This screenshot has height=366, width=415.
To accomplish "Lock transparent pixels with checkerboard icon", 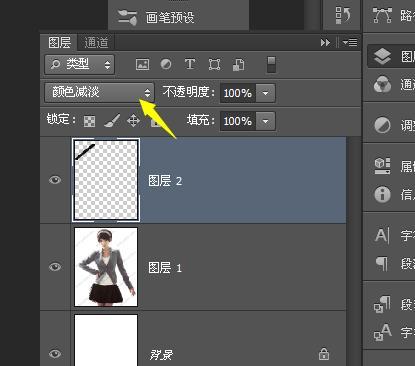I will (89, 121).
